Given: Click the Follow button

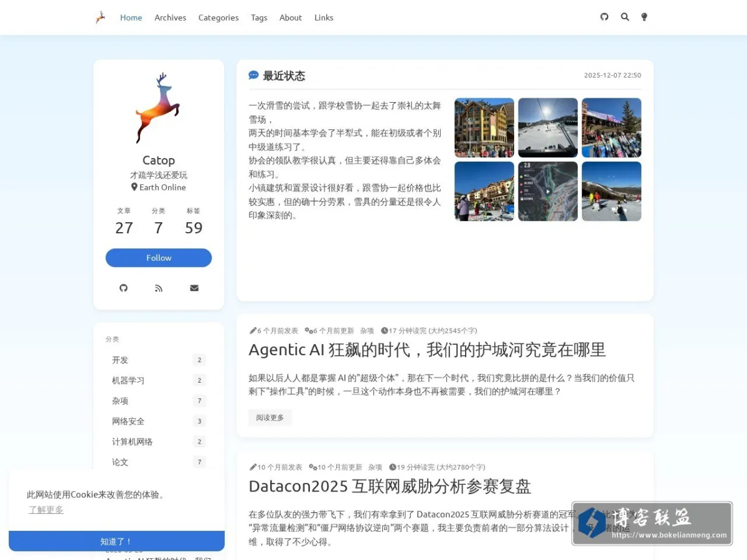Looking at the screenshot, I should [x=159, y=258].
